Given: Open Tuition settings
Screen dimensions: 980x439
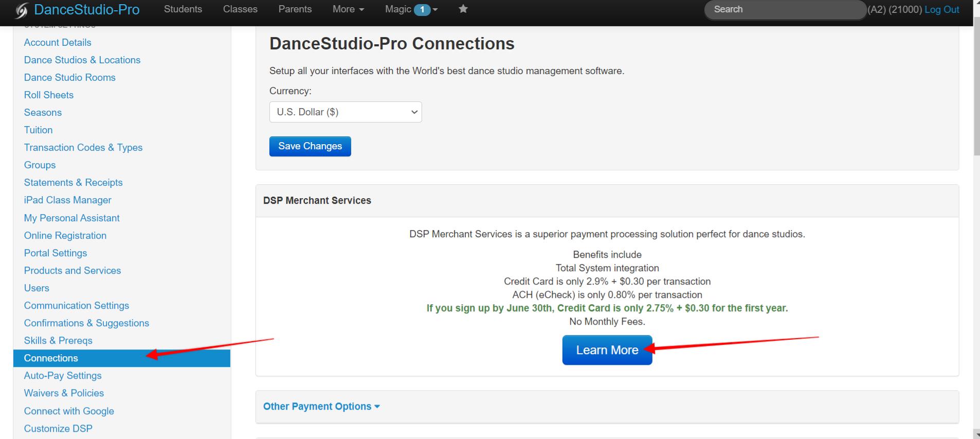Looking at the screenshot, I should click(38, 130).
